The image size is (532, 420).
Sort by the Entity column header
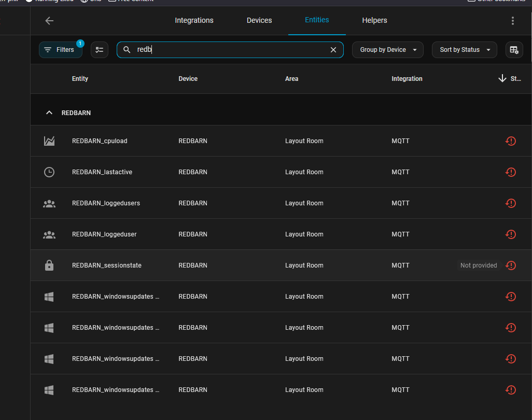pos(80,79)
